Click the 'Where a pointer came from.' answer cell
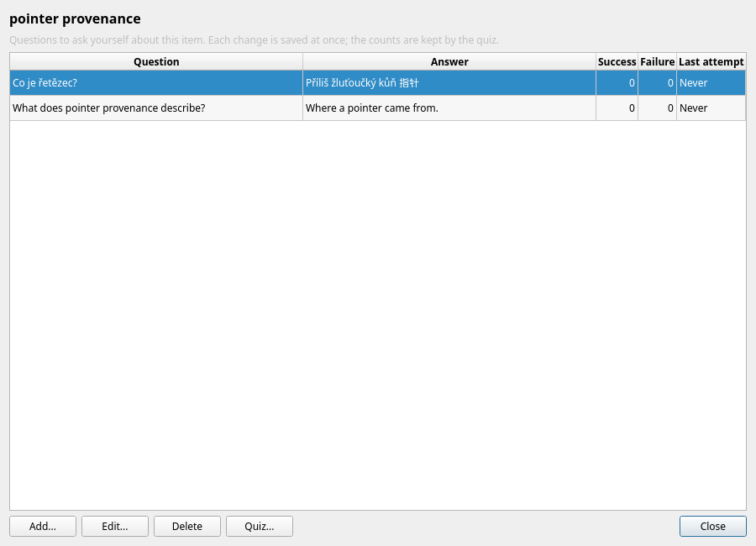The height and width of the screenshot is (546, 756). pos(449,108)
